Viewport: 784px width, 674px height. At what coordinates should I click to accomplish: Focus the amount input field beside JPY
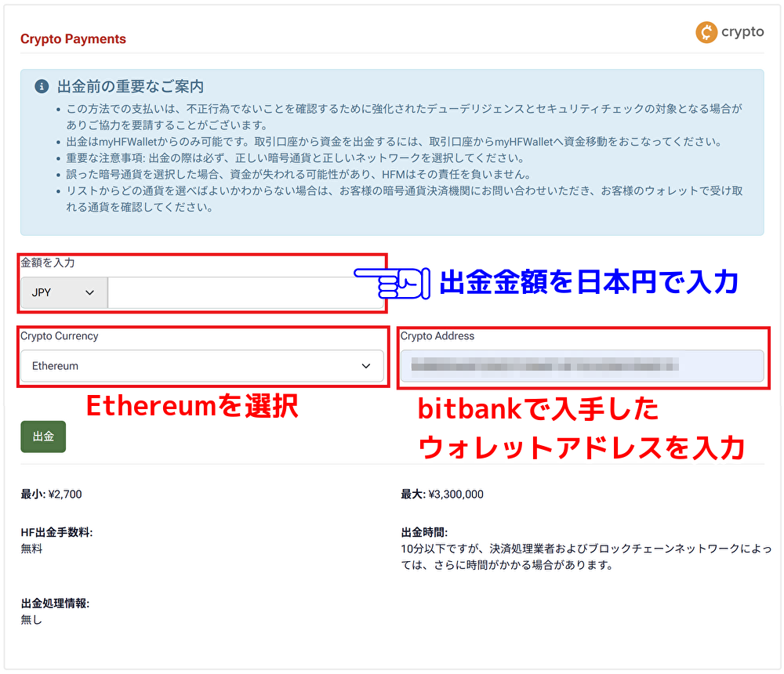click(x=245, y=292)
